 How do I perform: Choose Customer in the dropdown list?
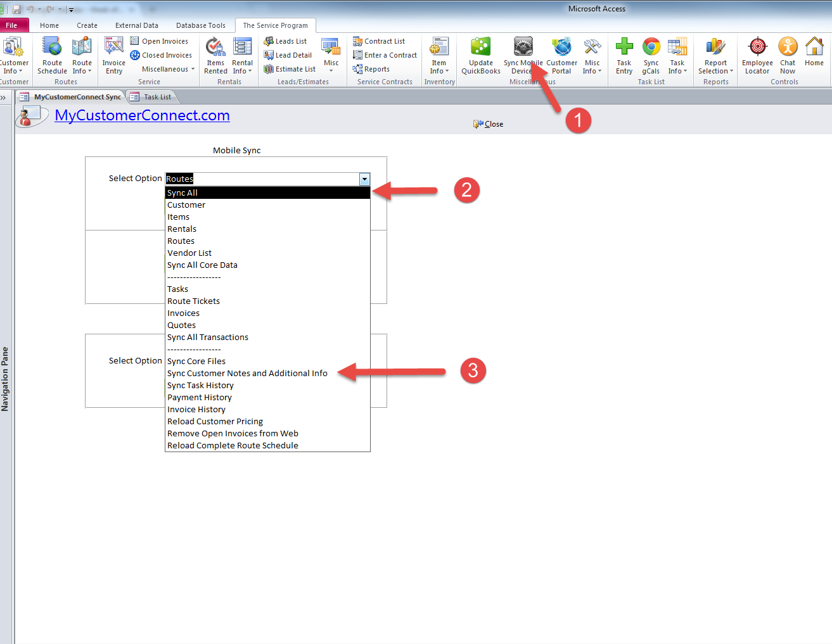[x=267, y=205]
